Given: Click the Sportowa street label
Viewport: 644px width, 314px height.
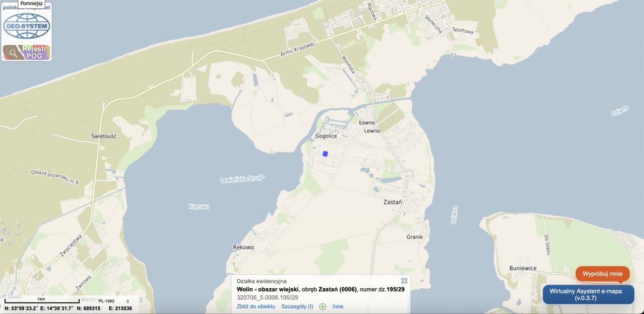Looking at the screenshot, I should pos(462,31).
